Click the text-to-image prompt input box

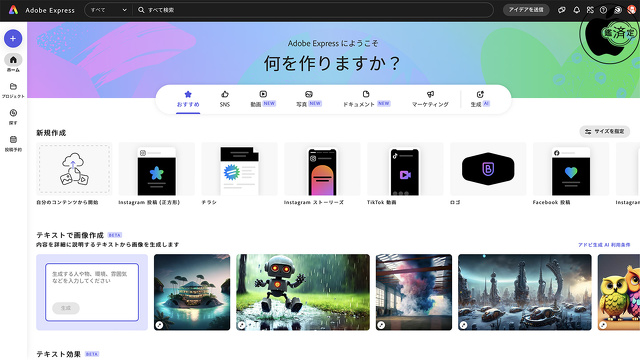pos(92,292)
